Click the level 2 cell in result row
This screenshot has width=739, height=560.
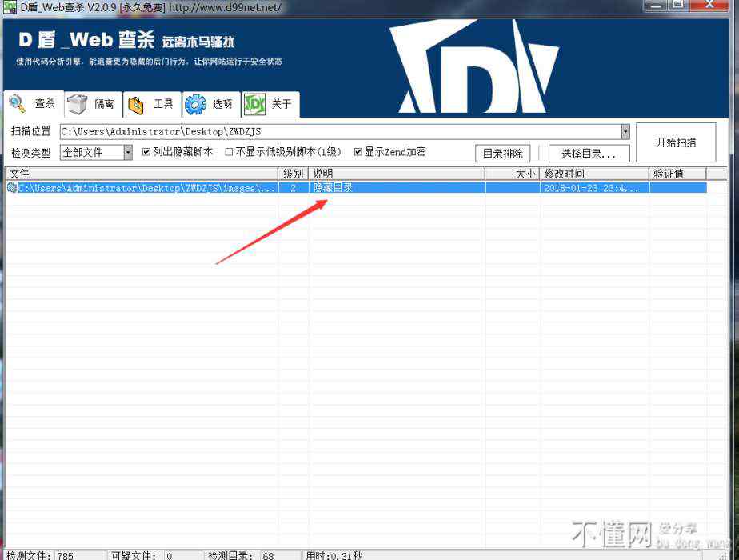pyautogui.click(x=293, y=188)
